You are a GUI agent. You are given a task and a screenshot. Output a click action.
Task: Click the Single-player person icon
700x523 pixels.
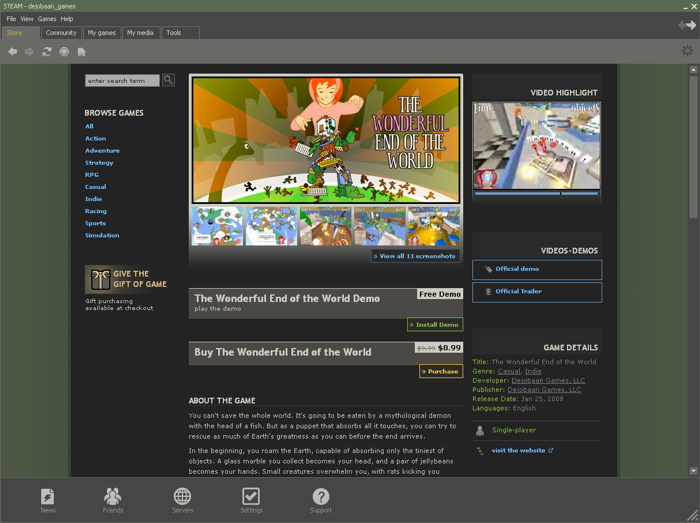click(480, 430)
